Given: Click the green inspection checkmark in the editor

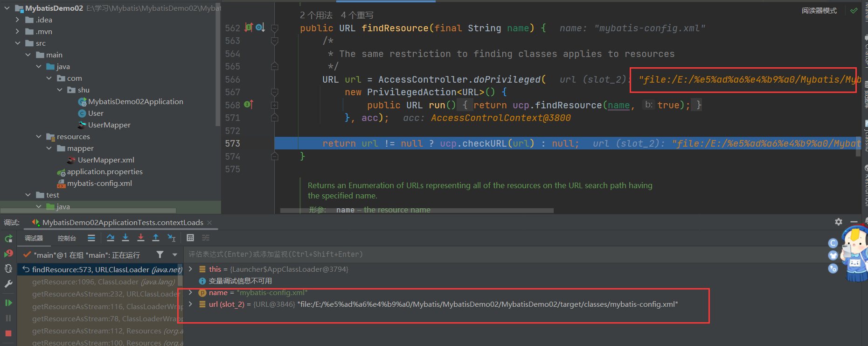Looking at the screenshot, I should (x=854, y=10).
